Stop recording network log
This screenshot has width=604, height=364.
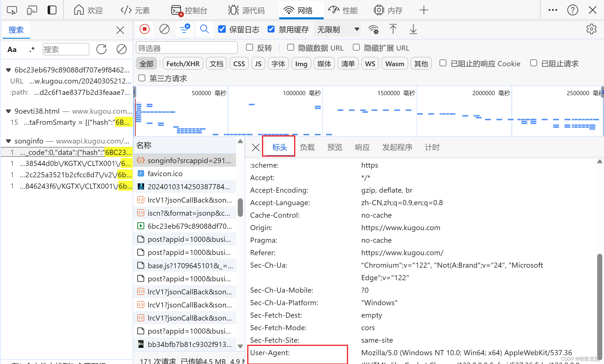144,29
